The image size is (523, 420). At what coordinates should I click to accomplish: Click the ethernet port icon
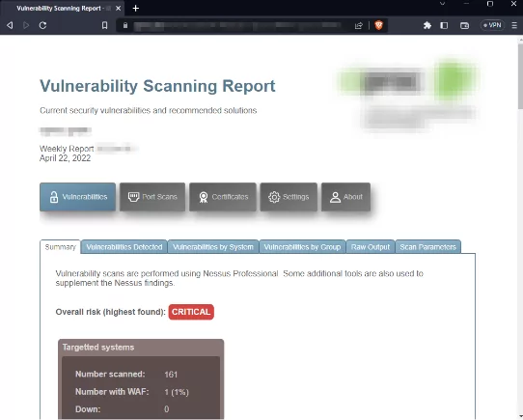coord(133,197)
